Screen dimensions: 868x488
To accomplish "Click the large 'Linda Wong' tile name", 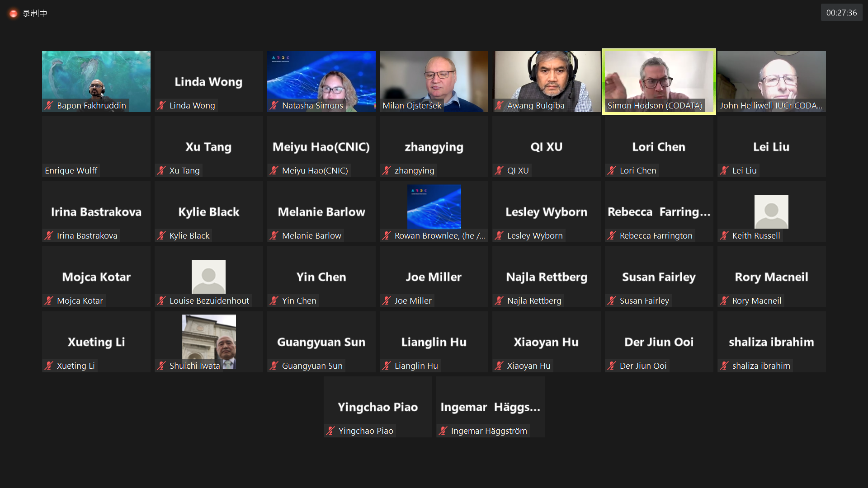I will 208,82.
